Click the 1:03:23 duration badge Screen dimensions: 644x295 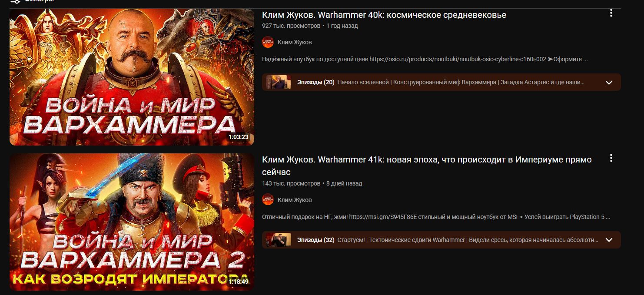point(238,137)
